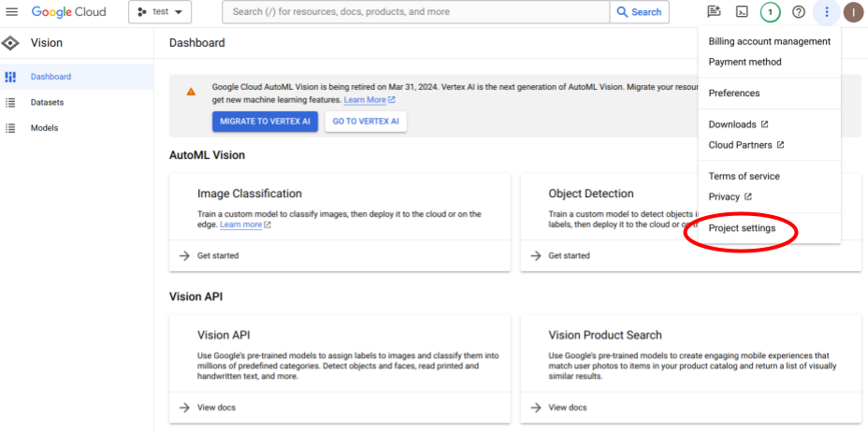
Task: Click the help question mark icon
Action: 798,12
